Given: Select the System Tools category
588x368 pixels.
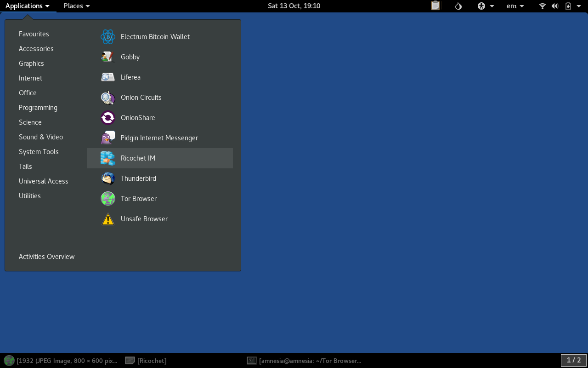Looking at the screenshot, I should click(x=39, y=152).
